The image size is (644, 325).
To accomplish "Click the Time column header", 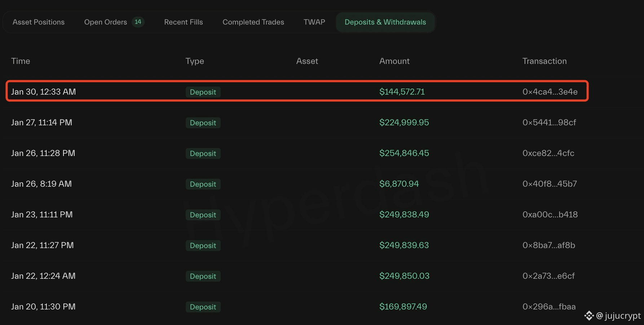I will tap(21, 61).
